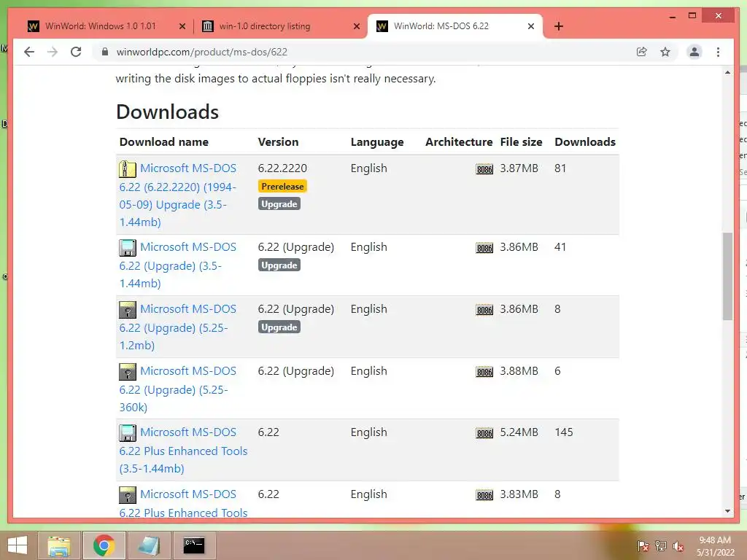Click the 8086 chip icon beside 3.83MB
The image size is (747, 560).
tap(484, 495)
